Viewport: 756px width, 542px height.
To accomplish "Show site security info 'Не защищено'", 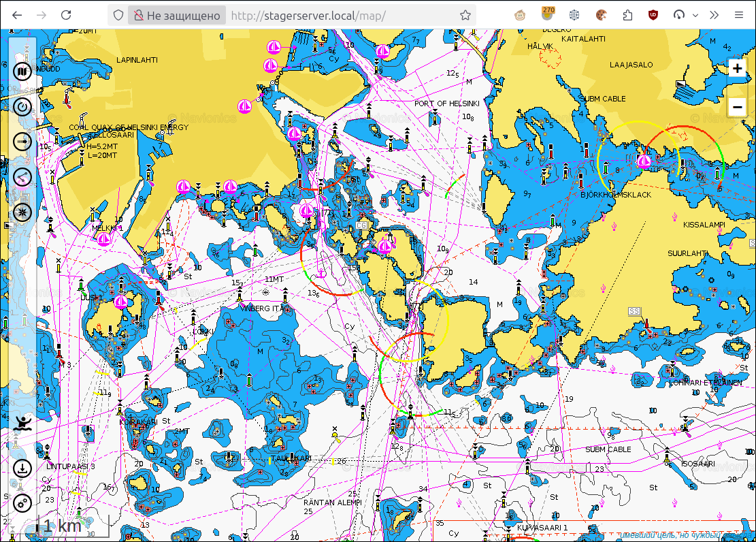I will click(177, 16).
